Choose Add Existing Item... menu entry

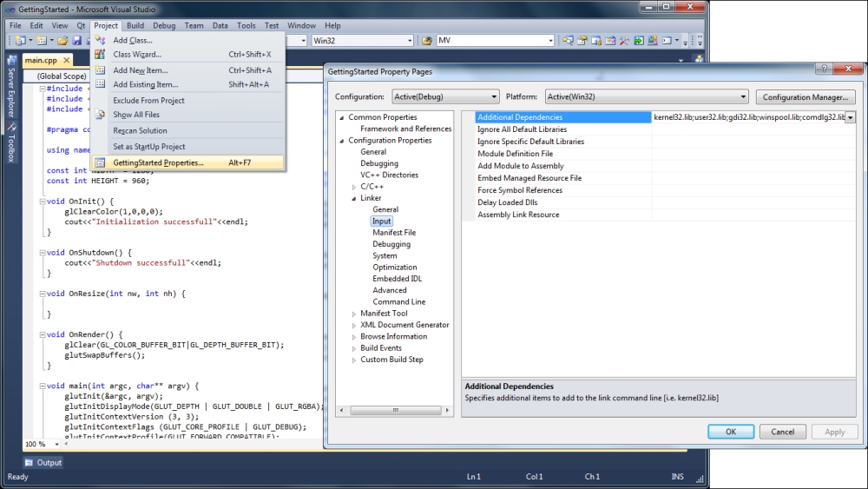click(x=188, y=84)
